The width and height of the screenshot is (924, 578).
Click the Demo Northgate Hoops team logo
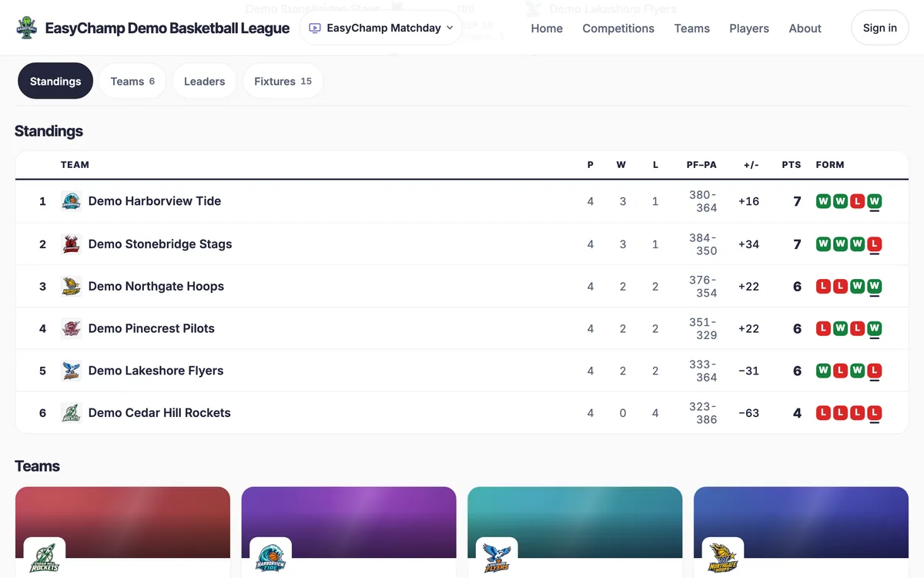71,286
